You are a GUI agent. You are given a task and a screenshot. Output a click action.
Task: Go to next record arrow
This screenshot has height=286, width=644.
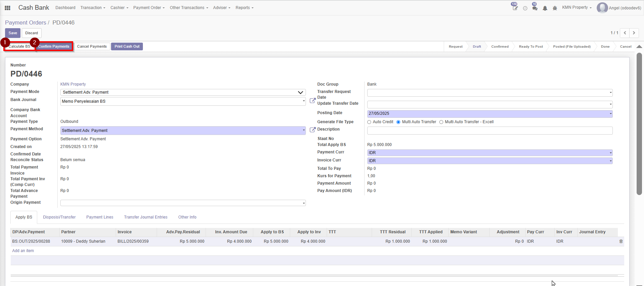pos(634,33)
